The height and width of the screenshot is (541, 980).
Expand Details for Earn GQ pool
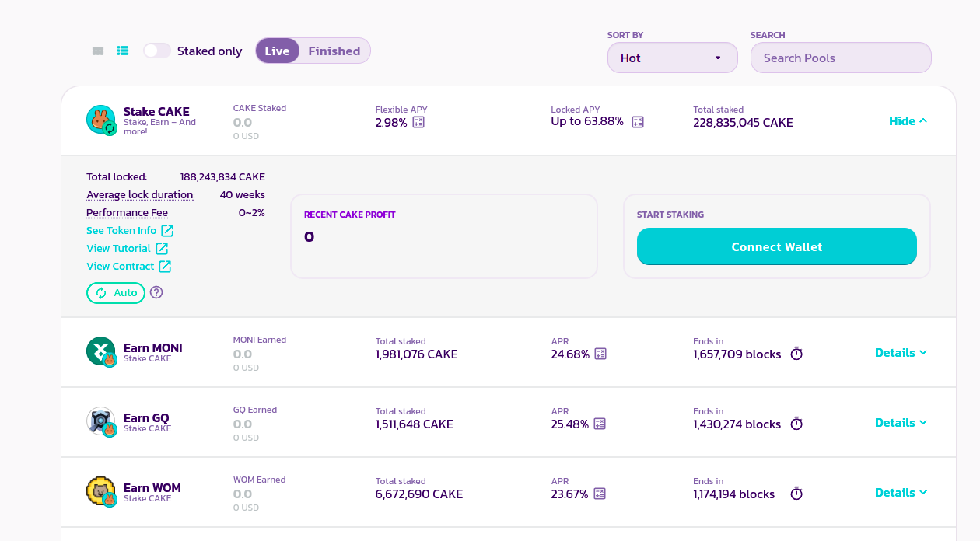[x=900, y=422]
